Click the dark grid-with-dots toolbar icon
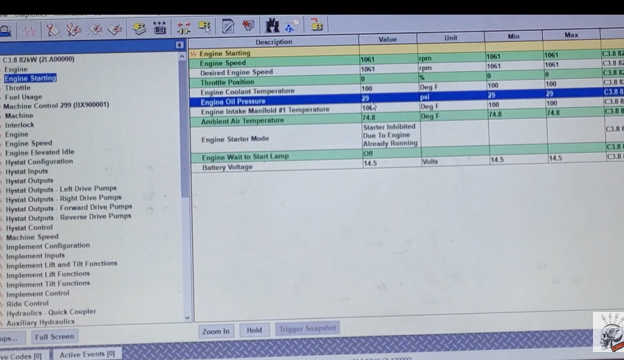This screenshot has width=624, height=360. pos(160,28)
